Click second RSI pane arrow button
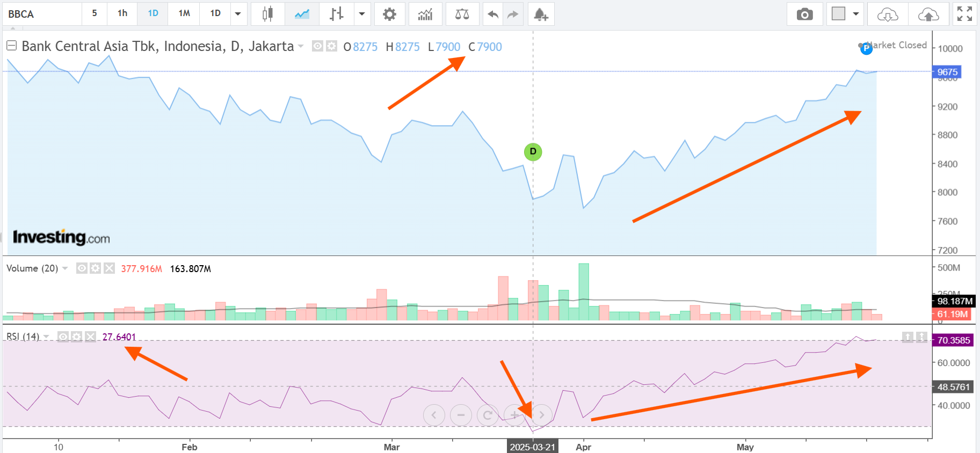This screenshot has width=980, height=453. 921,337
